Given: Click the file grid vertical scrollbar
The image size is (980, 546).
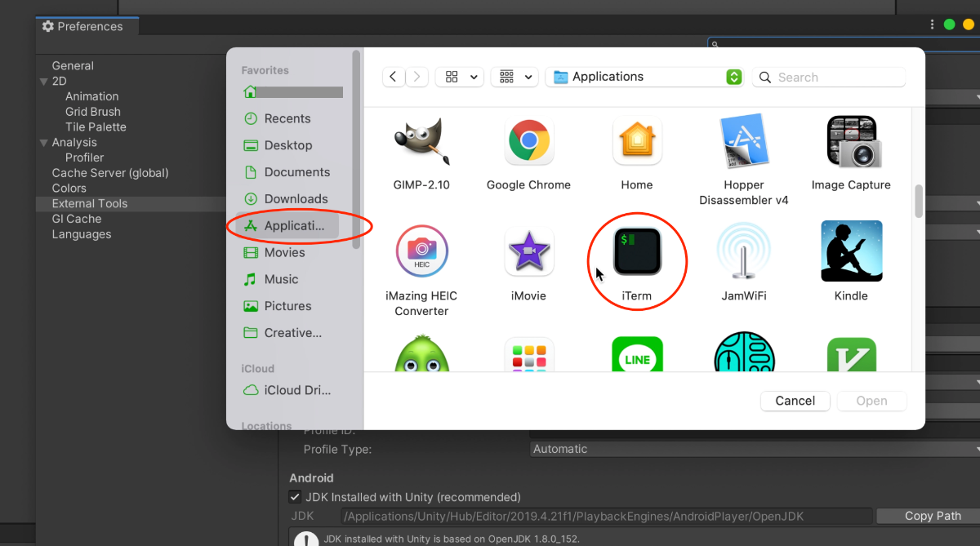Looking at the screenshot, I should click(919, 201).
